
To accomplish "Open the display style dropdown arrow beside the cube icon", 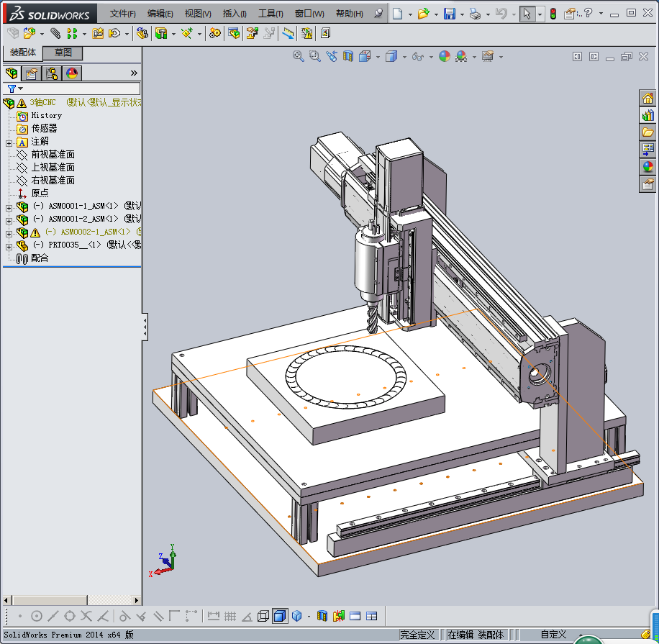I will (x=404, y=57).
